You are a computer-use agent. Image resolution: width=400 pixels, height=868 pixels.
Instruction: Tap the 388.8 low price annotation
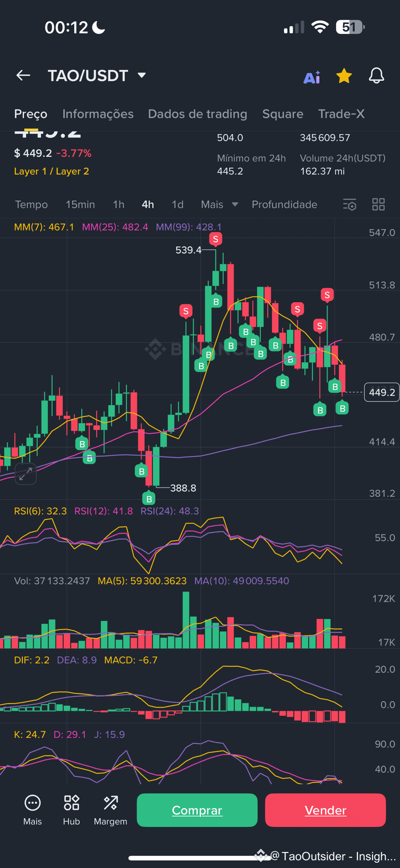183,488
